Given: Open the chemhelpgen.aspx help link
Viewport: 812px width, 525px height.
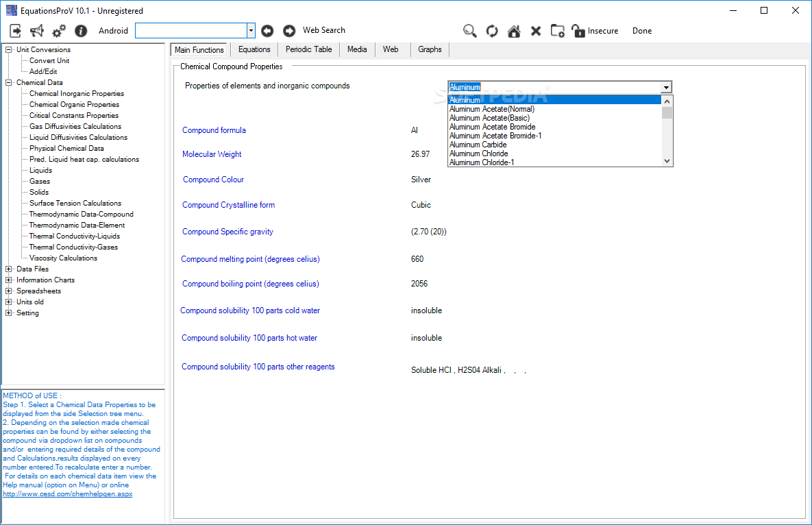Looking at the screenshot, I should tap(67, 494).
